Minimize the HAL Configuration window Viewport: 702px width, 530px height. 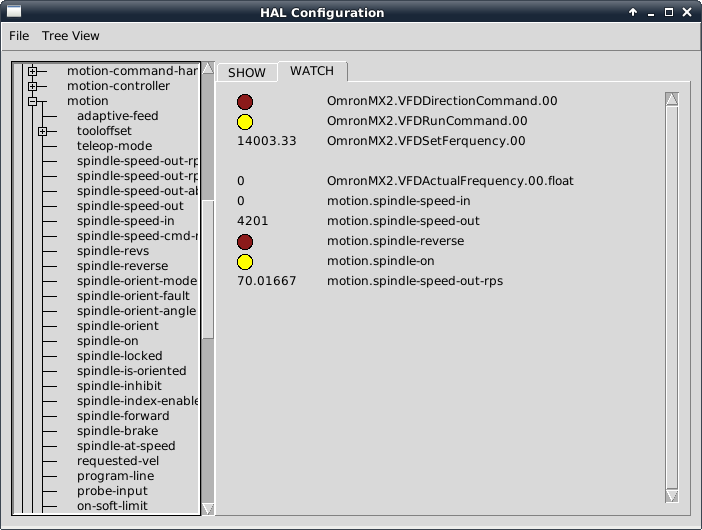pyautogui.click(x=651, y=13)
